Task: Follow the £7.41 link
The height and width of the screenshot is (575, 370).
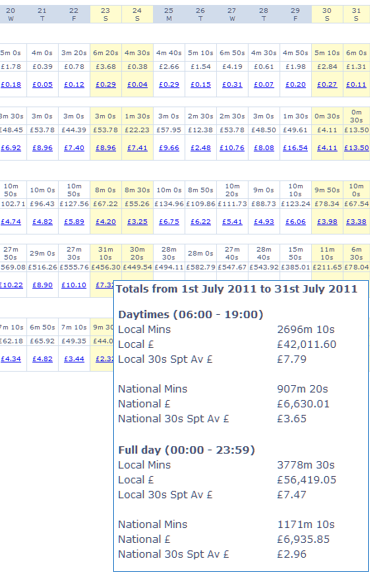Action: (x=137, y=148)
